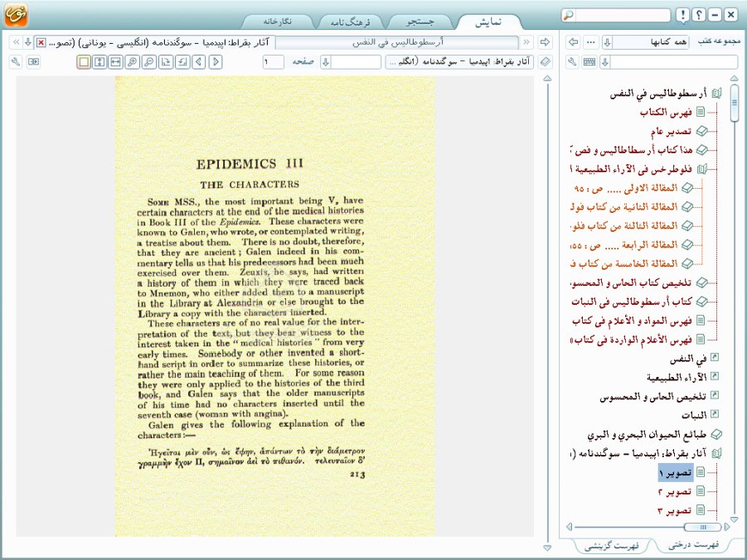The width and height of the screenshot is (747, 560).
Task: Open تصدير عام tree entry
Action: 672,131
